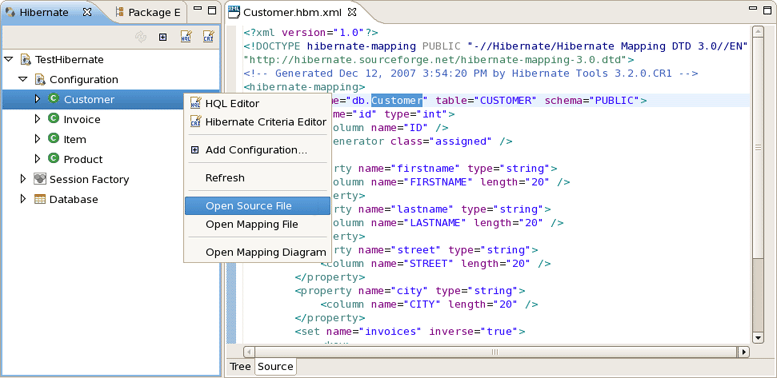This screenshot has height=378, width=777.
Task: Click the Add Configuration toolbar icon
Action: tap(163, 37)
